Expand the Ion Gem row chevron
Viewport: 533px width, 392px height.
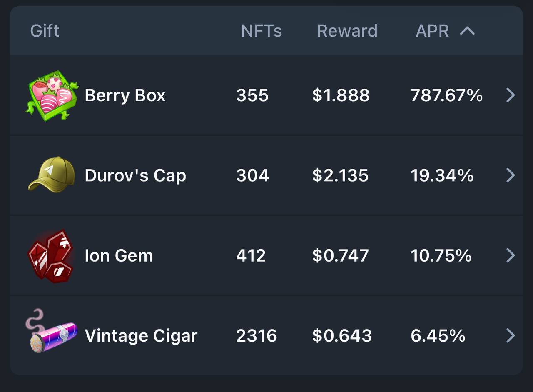pos(511,255)
